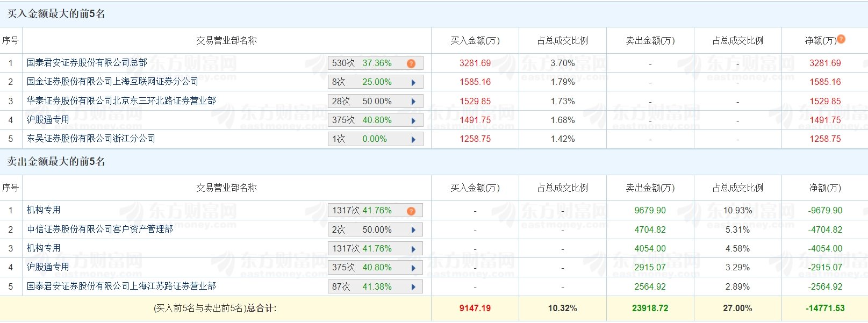Click the 87次 41.38% stats box
868x323 pixels.
coord(375,287)
